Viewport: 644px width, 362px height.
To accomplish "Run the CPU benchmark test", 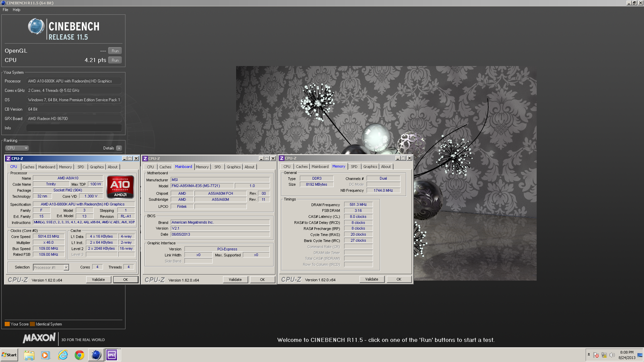I will tap(115, 60).
